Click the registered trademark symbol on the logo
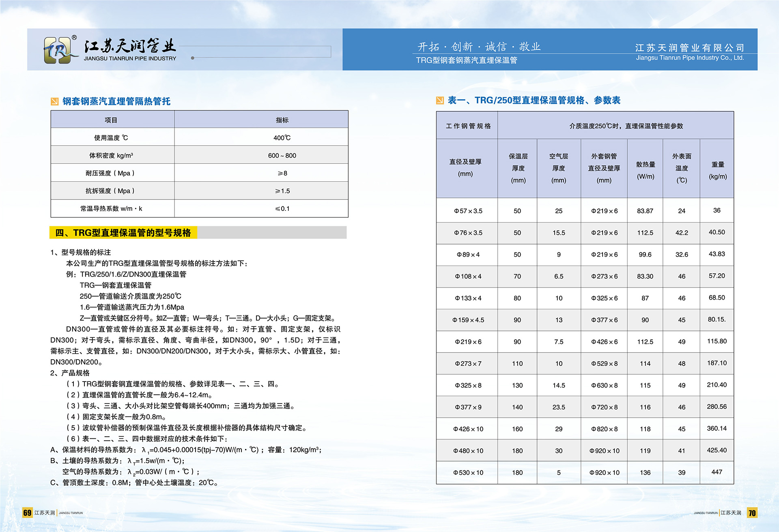Viewport: 779px width, 532px height. 74,37
